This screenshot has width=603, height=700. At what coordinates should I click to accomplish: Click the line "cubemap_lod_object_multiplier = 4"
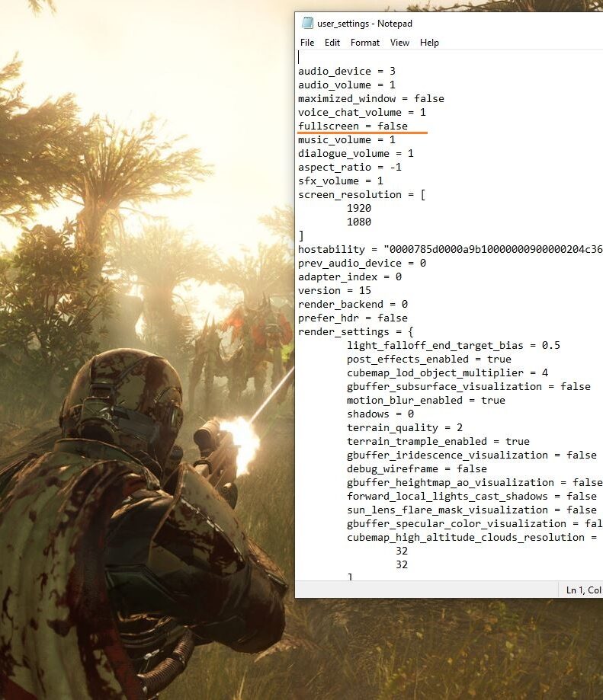pyautogui.click(x=447, y=372)
